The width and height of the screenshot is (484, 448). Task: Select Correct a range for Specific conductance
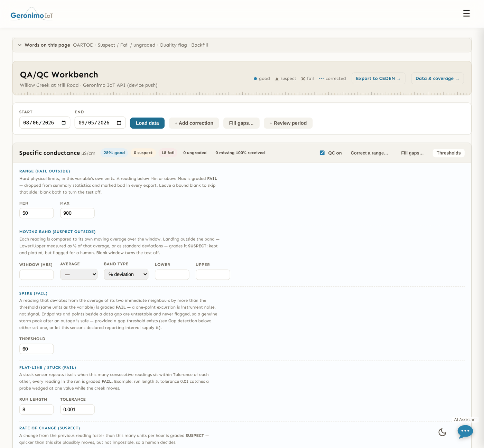tap(369, 153)
